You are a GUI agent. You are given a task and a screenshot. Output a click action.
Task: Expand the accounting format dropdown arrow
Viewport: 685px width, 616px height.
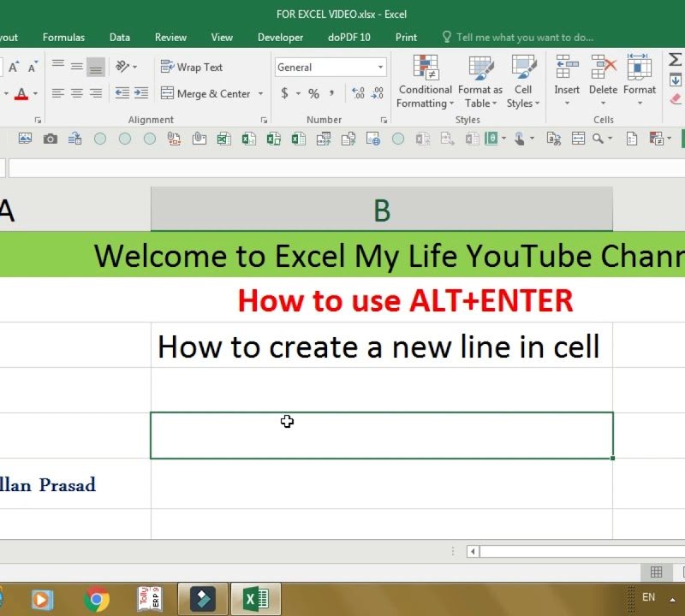pos(298,93)
